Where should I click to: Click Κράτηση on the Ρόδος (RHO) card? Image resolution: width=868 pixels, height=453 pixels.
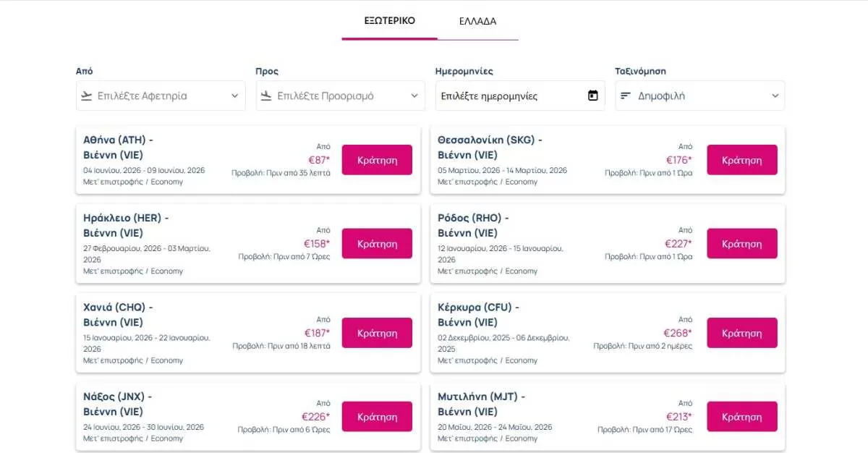pos(741,244)
